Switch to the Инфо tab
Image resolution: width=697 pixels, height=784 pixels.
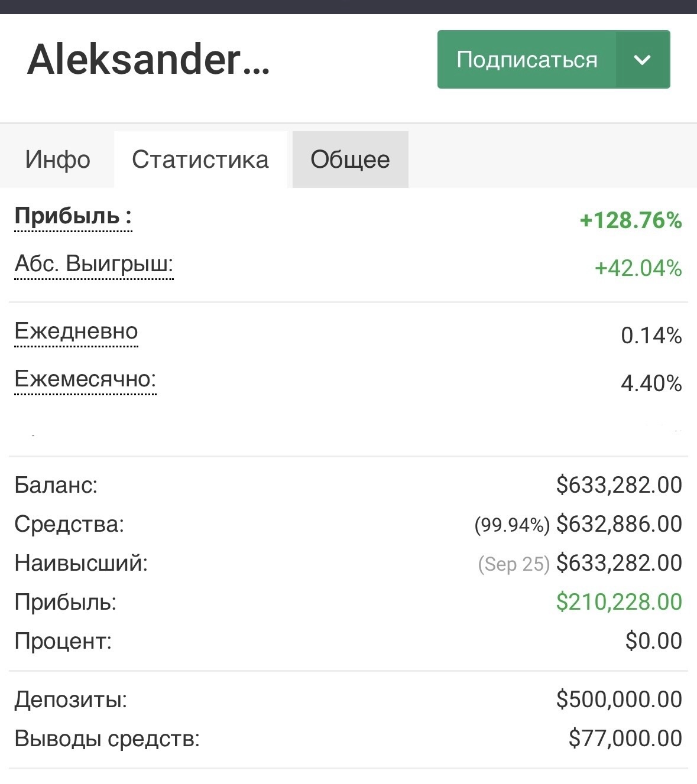coord(57,160)
